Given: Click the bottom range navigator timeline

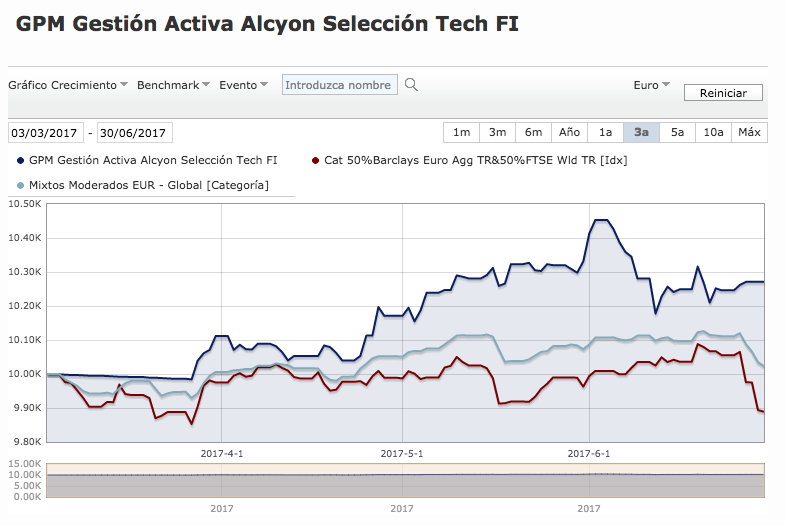Looking at the screenshot, I should [406, 480].
